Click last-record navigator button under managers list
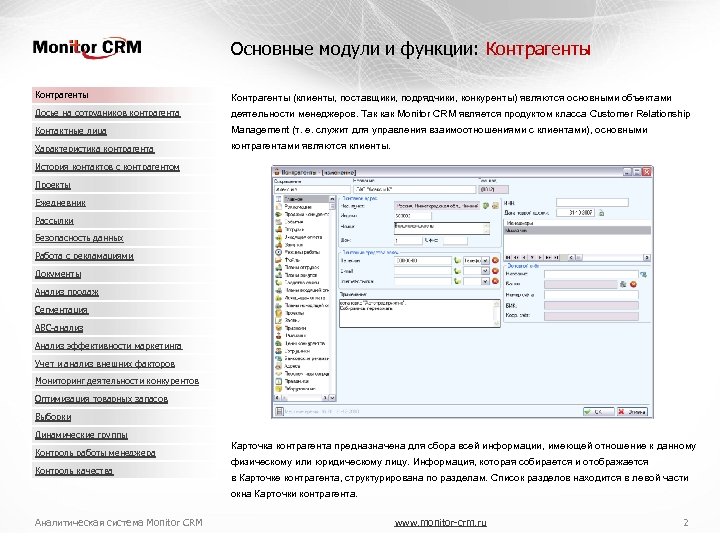This screenshot has height=540, width=720. coord(556,258)
